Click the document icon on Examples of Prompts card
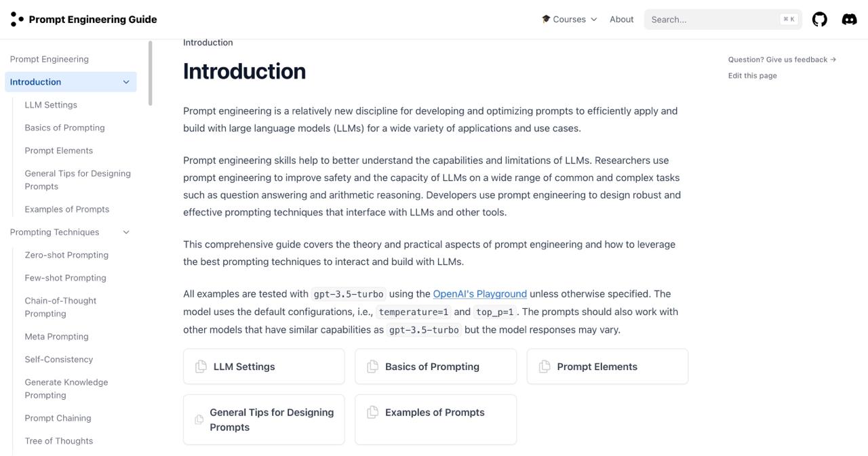This screenshot has height=456, width=868. (x=372, y=412)
